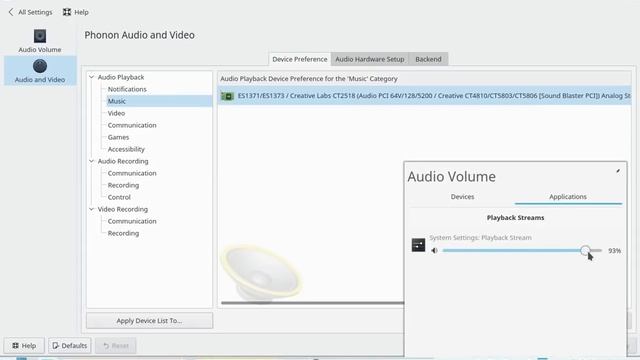Select the Accessibility category
The image size is (640, 360).
click(126, 149)
